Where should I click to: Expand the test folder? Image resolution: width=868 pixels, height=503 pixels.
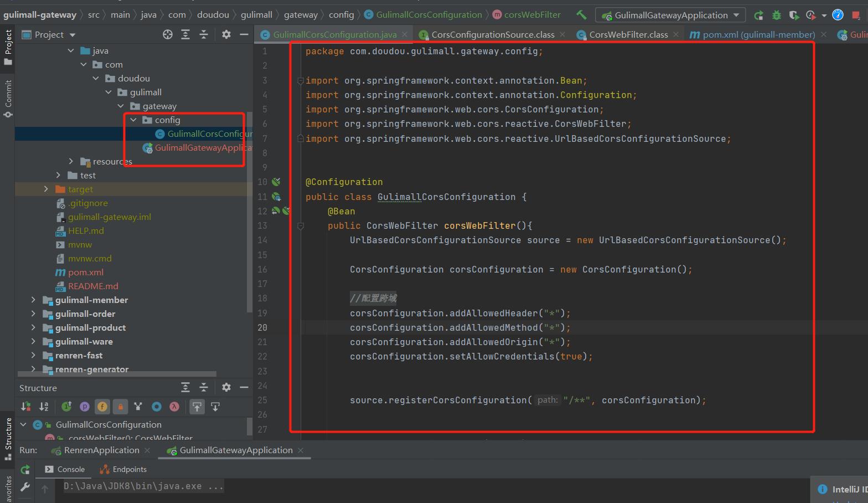(59, 175)
